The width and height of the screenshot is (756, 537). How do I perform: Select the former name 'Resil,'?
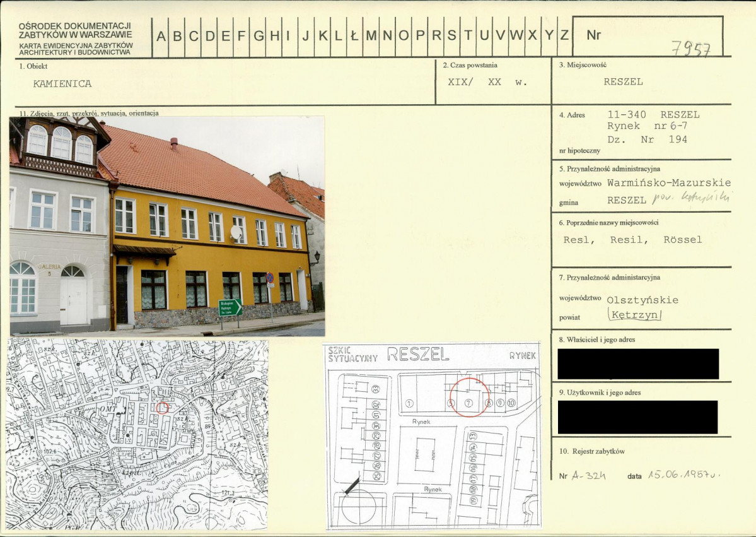coord(629,240)
